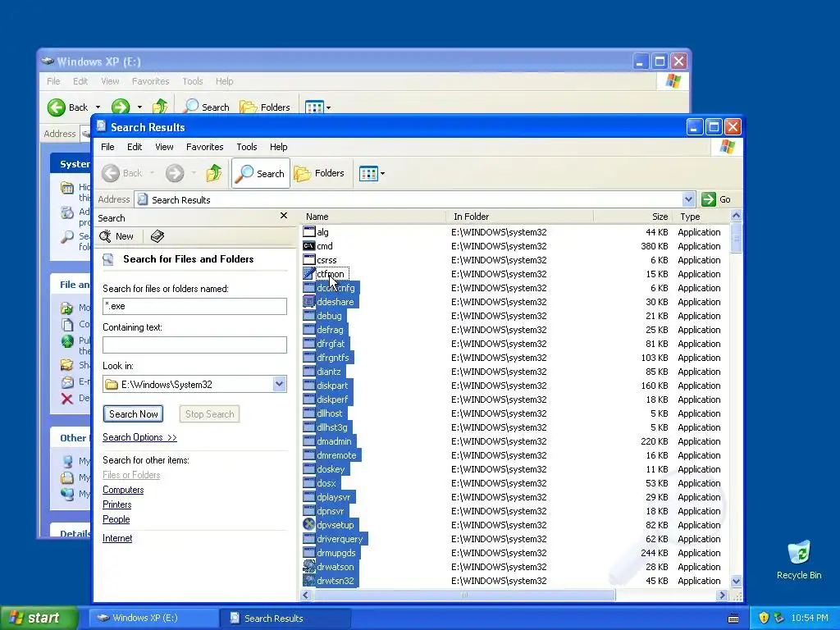
Task: Open the People search link
Action: tap(116, 519)
